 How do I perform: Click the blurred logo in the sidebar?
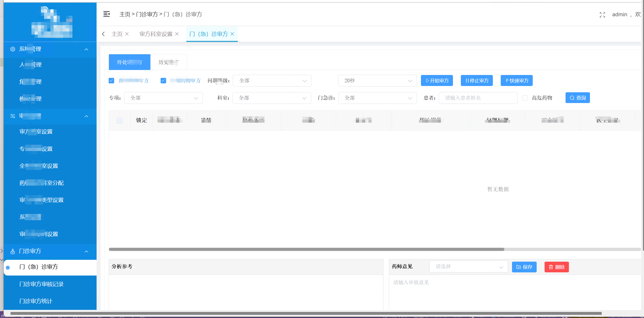(52, 22)
